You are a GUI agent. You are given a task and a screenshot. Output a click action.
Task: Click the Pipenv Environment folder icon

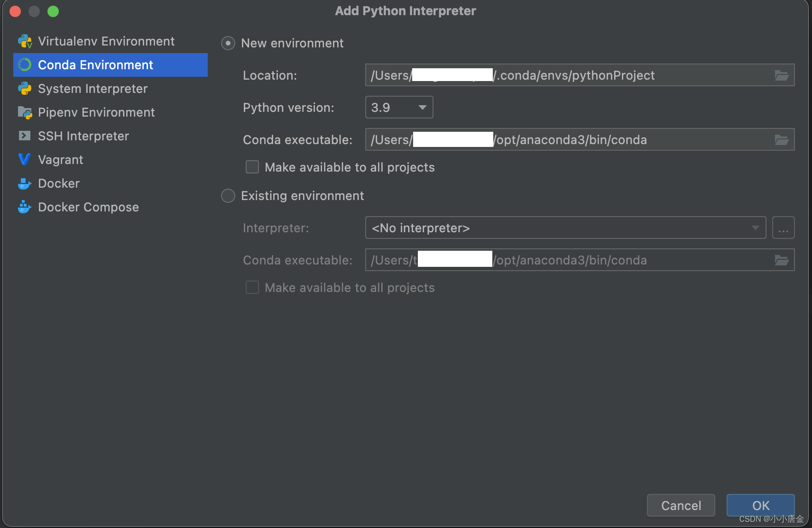[25, 112]
